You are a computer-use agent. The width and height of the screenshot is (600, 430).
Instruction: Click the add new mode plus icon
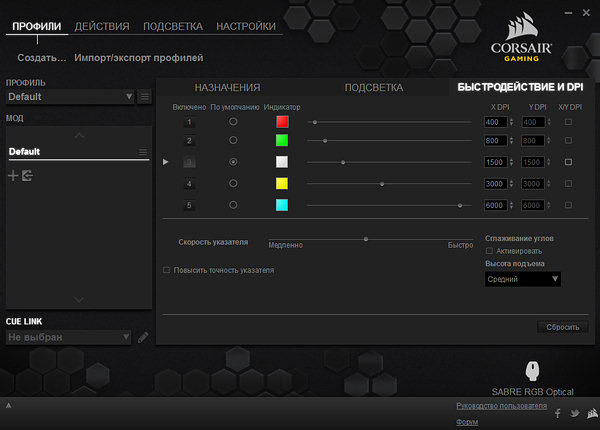13,176
